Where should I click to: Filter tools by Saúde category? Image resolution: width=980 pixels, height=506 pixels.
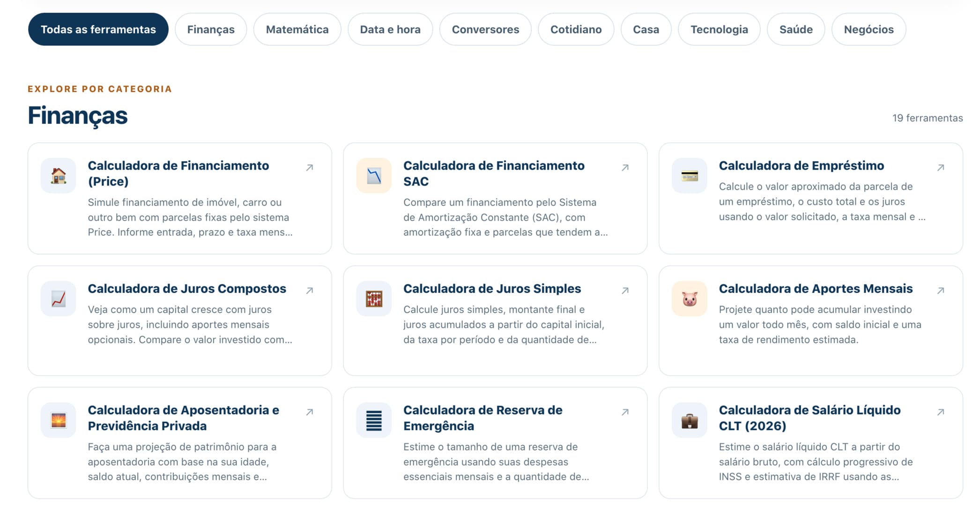point(796,29)
